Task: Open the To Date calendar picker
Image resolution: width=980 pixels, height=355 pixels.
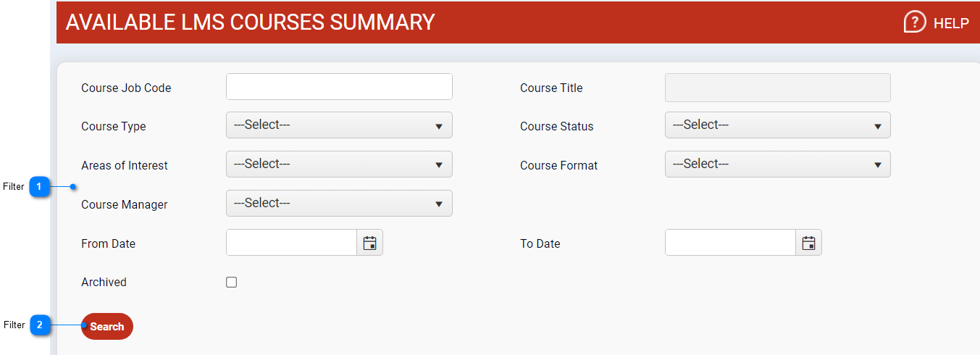Action: [808, 243]
